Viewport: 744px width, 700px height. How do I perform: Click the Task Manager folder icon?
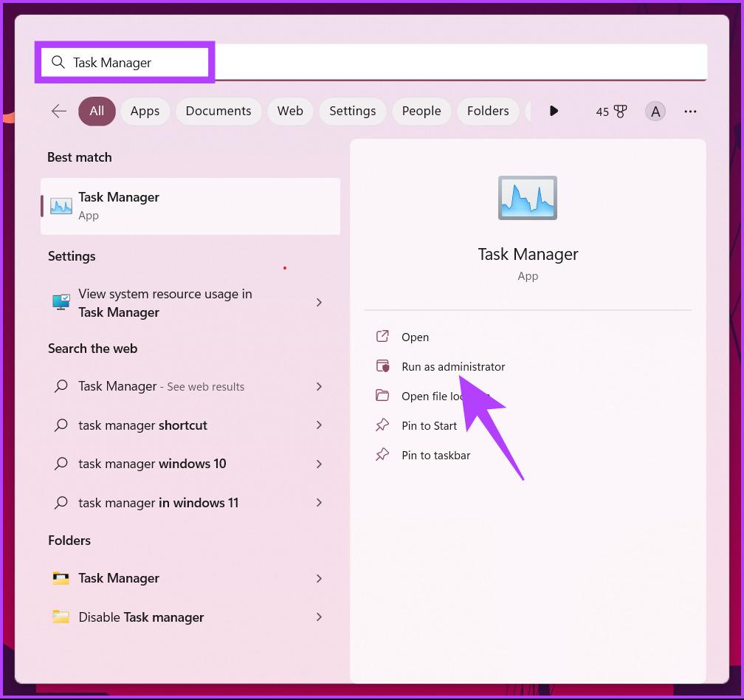[x=61, y=578]
